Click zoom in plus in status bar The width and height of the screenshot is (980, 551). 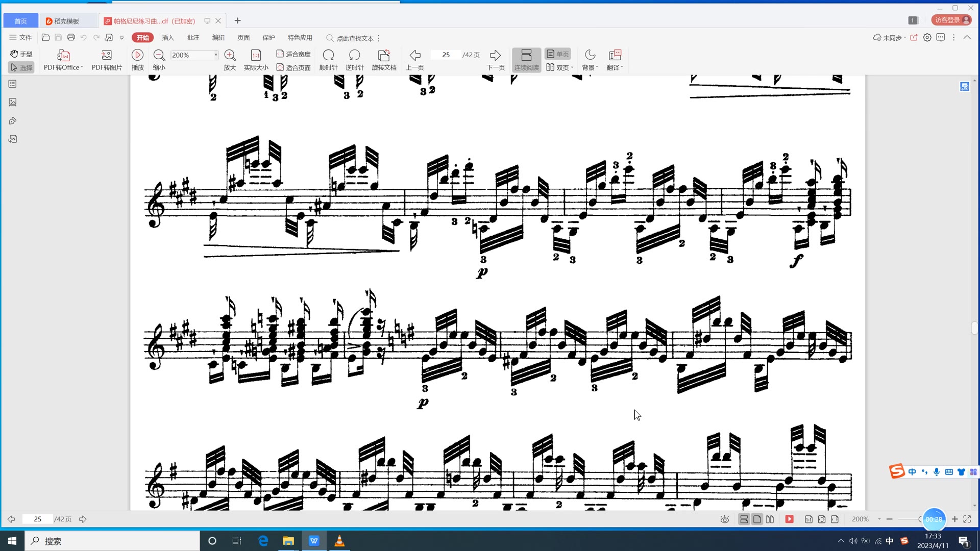(x=954, y=519)
